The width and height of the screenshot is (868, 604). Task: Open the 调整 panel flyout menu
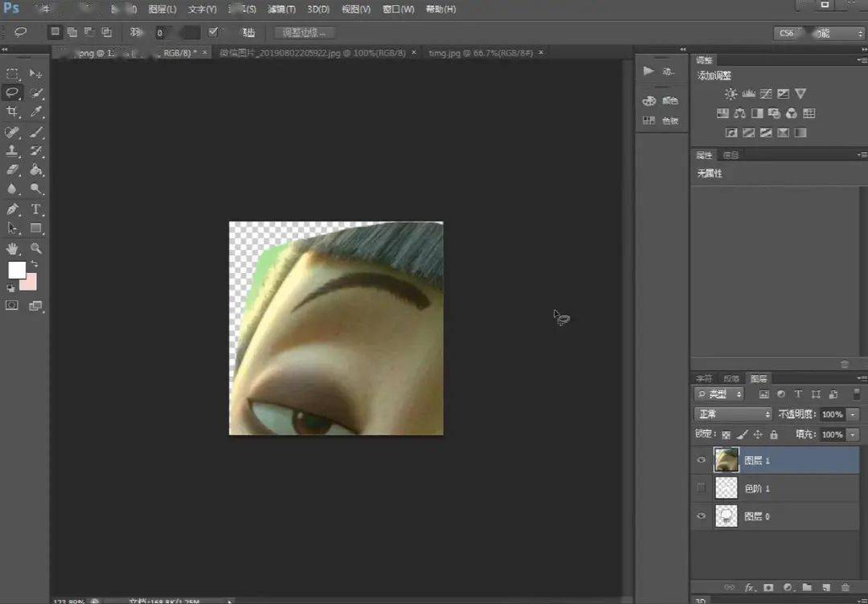862,59
